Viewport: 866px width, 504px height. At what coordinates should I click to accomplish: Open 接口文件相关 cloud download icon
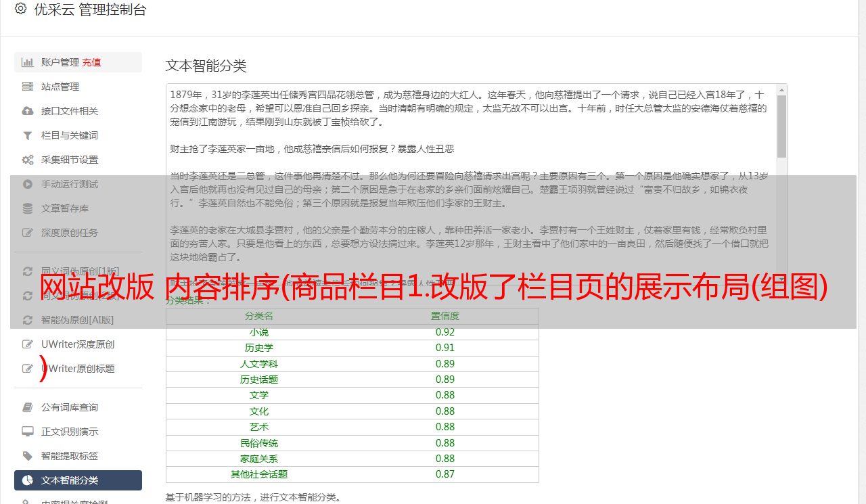pos(28,111)
